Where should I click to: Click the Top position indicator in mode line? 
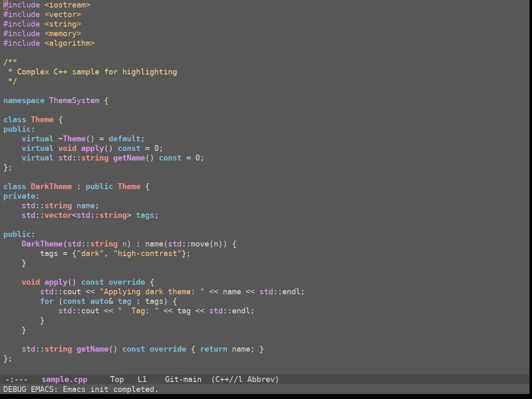click(117, 379)
